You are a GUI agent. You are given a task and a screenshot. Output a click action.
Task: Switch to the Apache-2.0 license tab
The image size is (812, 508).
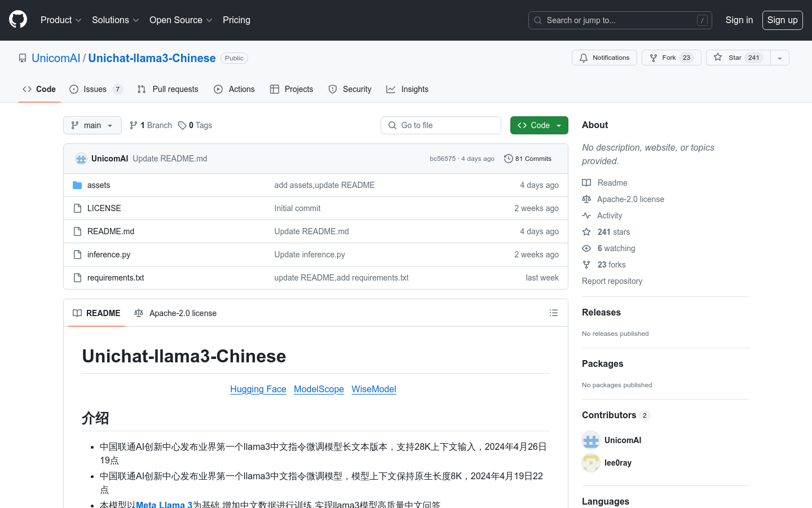click(x=175, y=313)
